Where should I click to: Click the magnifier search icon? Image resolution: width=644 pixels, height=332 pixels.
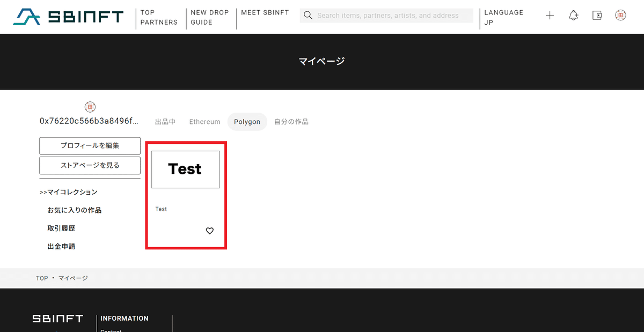pos(308,16)
